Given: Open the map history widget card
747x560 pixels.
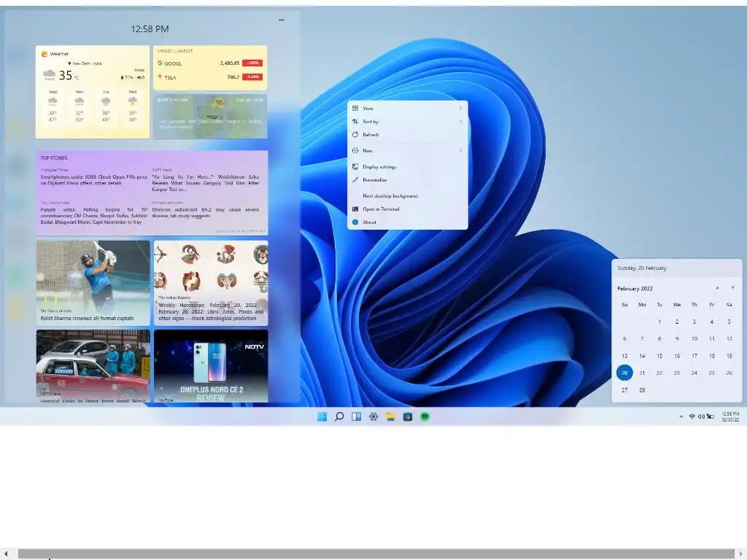Looking at the screenshot, I should [x=210, y=116].
